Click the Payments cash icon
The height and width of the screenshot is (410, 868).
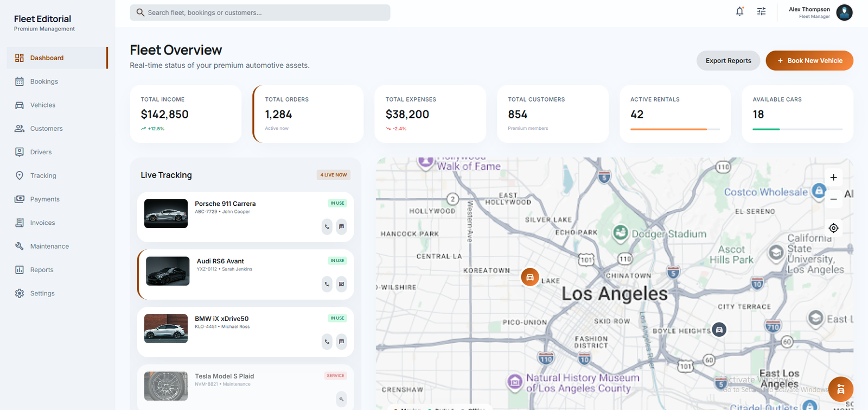20,199
